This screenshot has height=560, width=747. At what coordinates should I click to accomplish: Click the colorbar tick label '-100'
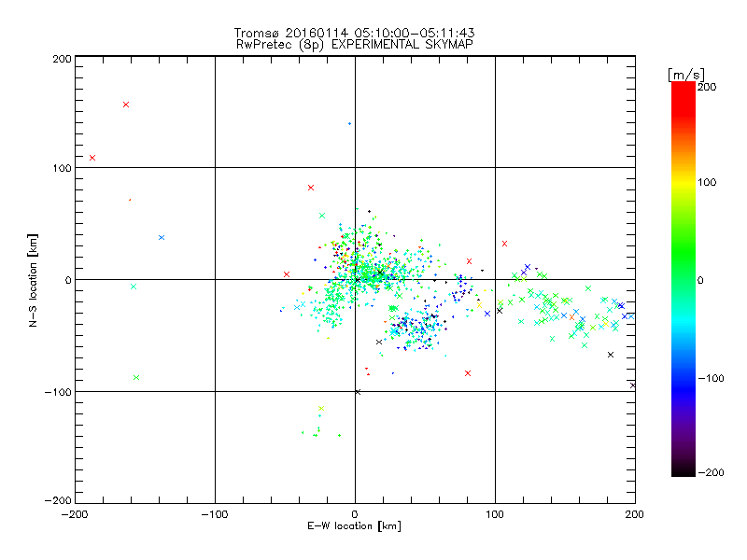click(x=711, y=378)
